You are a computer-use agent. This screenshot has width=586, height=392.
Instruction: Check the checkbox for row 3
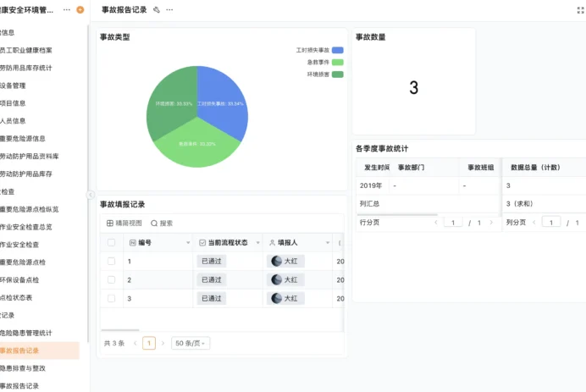tap(112, 298)
